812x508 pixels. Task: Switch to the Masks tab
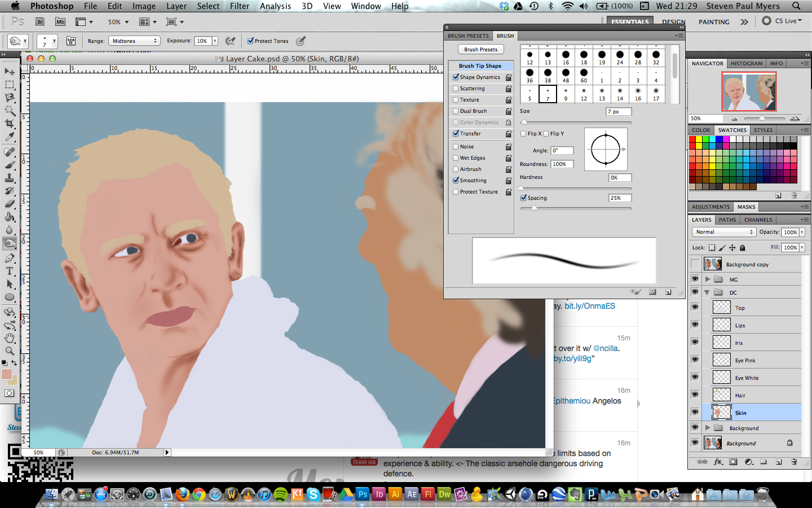tap(746, 207)
